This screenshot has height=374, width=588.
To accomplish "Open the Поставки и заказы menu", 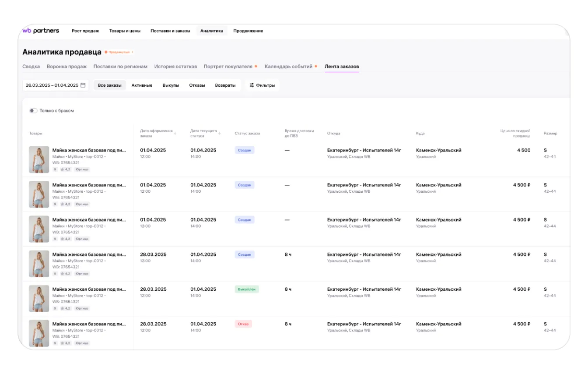I will (170, 31).
